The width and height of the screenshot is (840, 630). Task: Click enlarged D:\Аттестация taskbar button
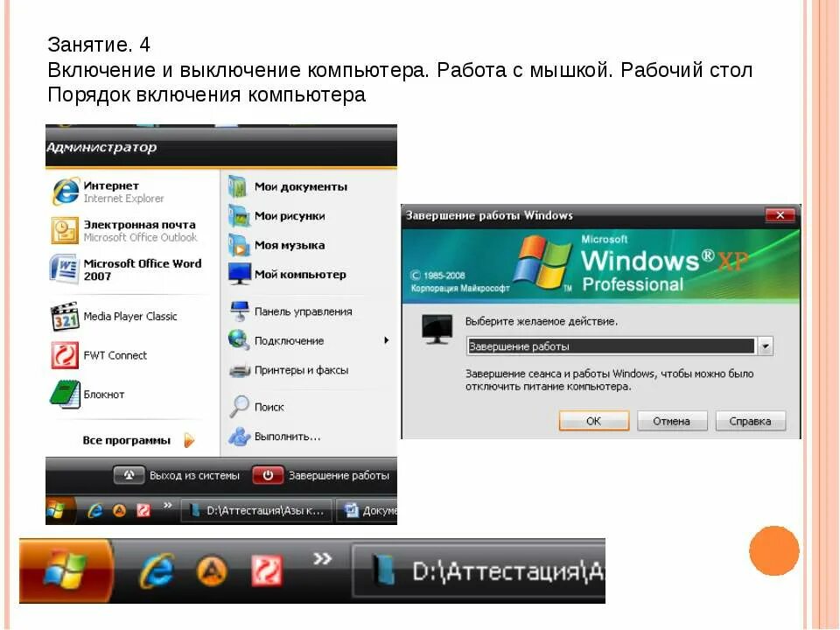tap(479, 571)
